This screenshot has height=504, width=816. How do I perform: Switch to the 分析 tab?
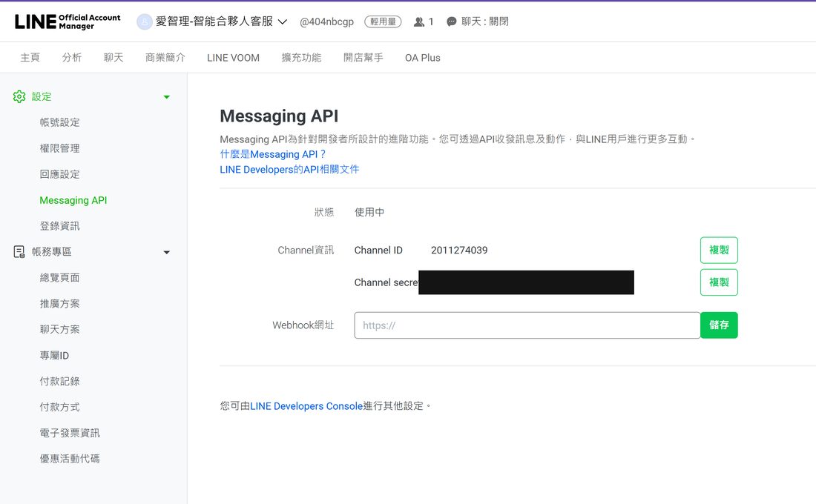(72, 58)
